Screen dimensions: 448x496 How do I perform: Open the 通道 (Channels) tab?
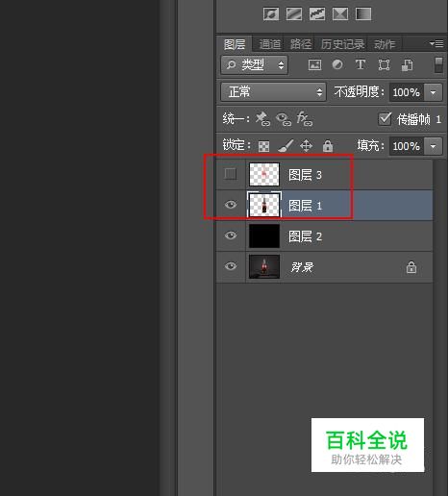[269, 44]
